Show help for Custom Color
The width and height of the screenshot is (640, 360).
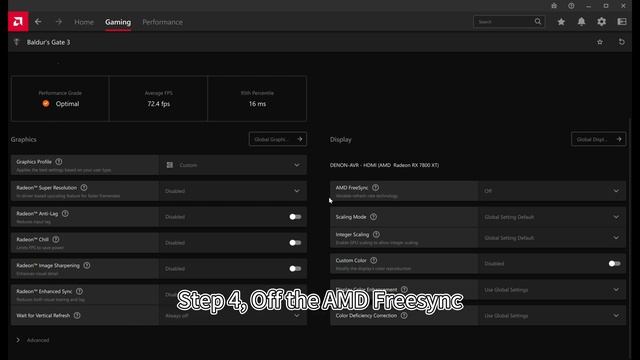click(373, 260)
